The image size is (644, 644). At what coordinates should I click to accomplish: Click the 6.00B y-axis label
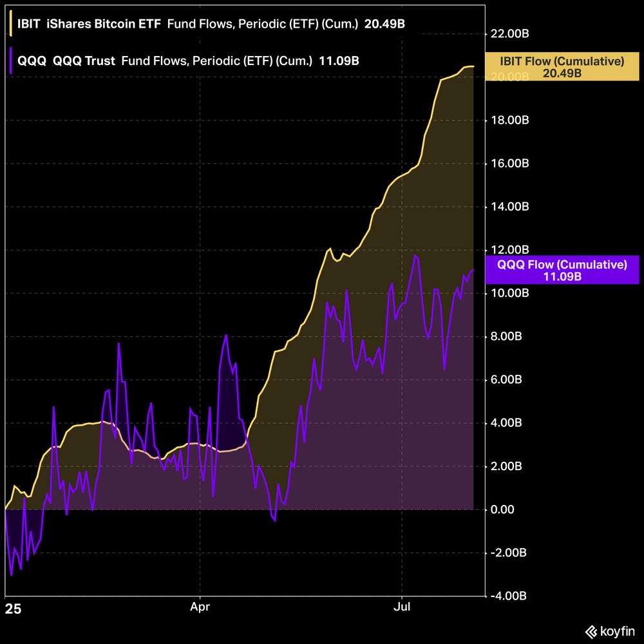[506, 379]
